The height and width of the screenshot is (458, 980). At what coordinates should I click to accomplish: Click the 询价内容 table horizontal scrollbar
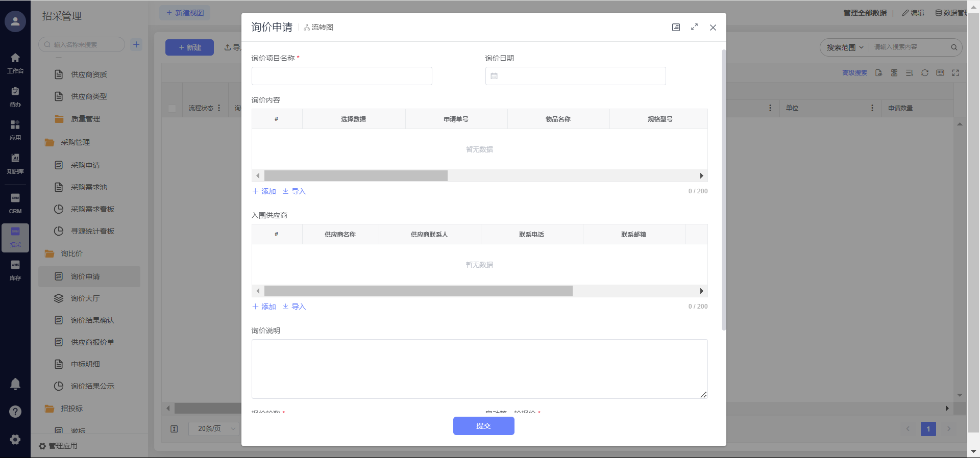[x=356, y=176]
